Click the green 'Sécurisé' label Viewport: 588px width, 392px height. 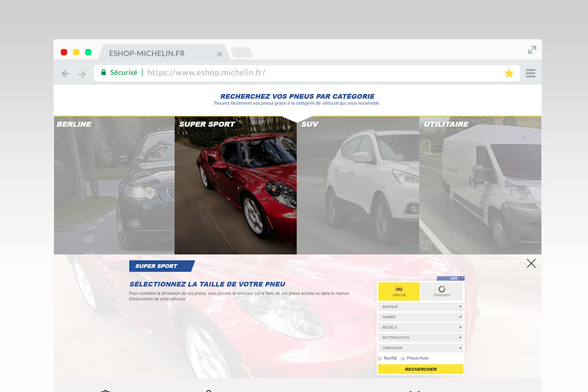click(123, 73)
